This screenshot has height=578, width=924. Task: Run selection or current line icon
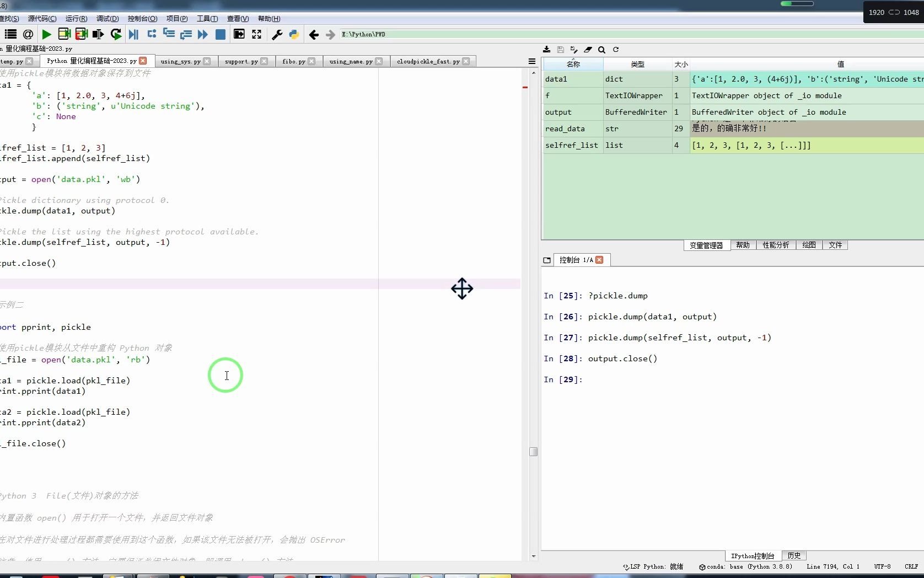(98, 34)
